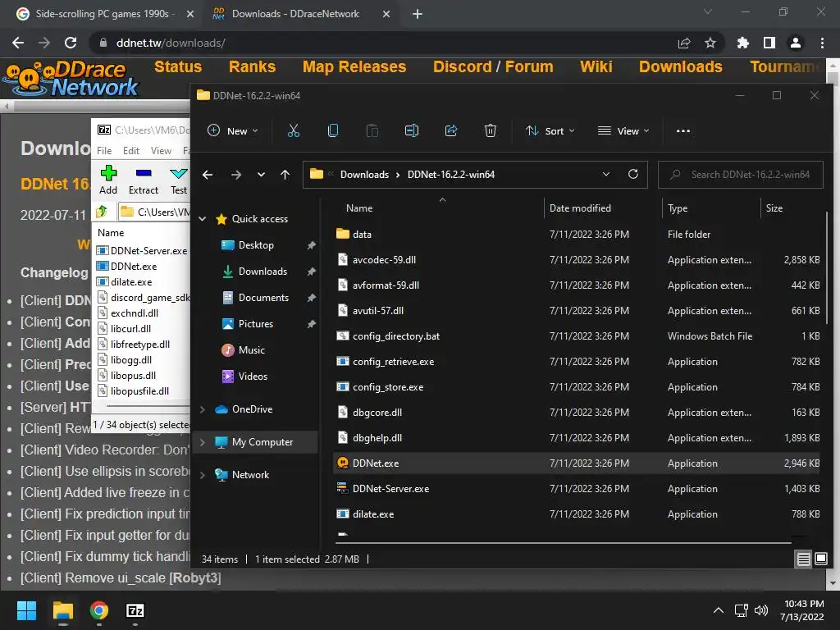Open Chrome side panel icon
Viewport: 840px width, 630px height.
click(x=769, y=43)
